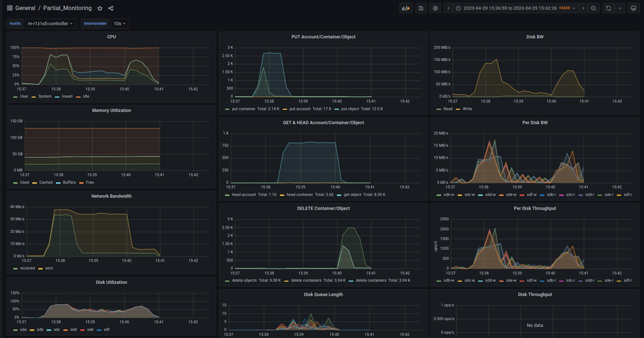This screenshot has width=644, height=338.
Task: Save the dashboard using the disk icon
Action: [421, 8]
